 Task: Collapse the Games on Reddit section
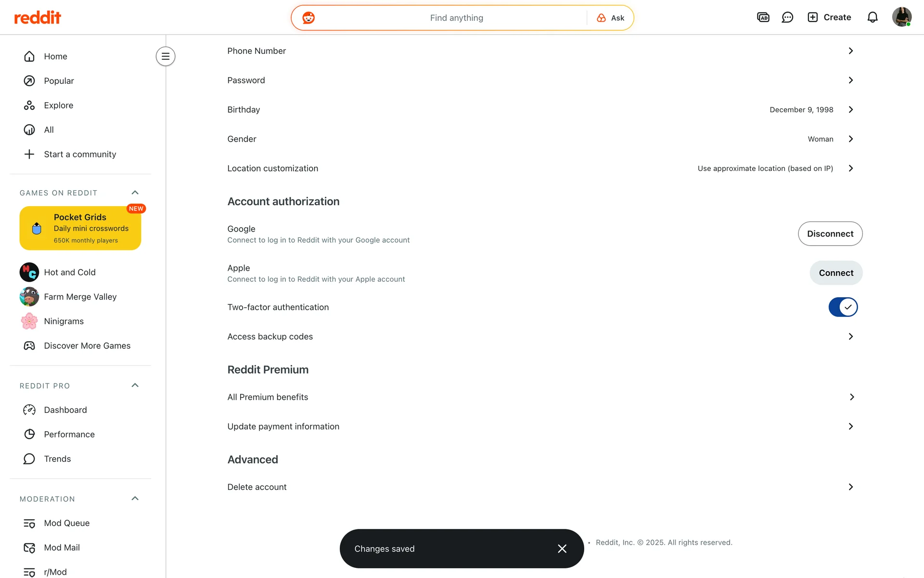pos(135,193)
